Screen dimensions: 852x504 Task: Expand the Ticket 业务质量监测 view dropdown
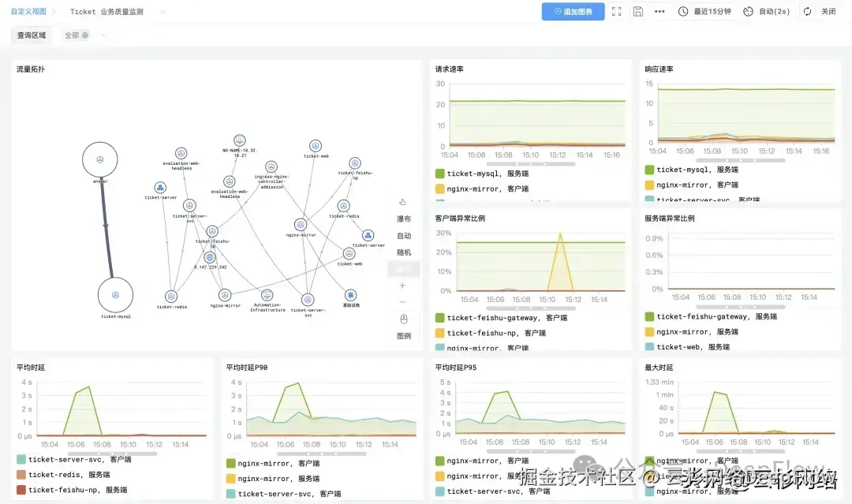pyautogui.click(x=163, y=11)
